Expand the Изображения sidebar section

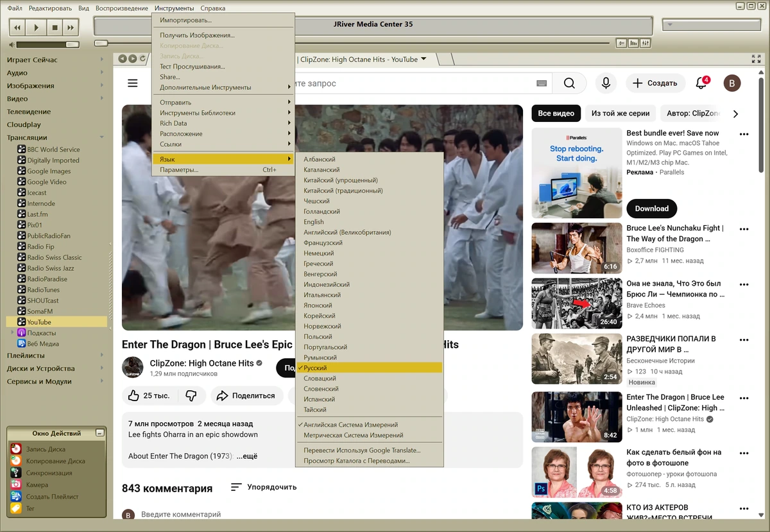(x=102, y=85)
